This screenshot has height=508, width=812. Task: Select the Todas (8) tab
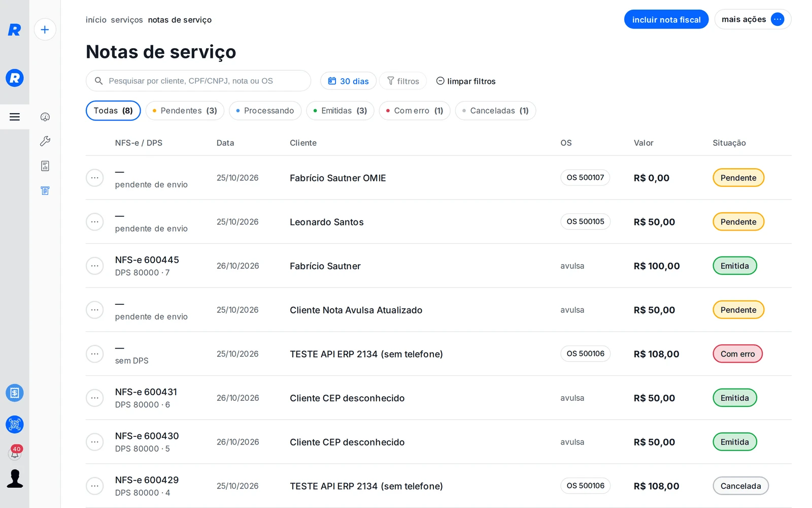pos(113,111)
